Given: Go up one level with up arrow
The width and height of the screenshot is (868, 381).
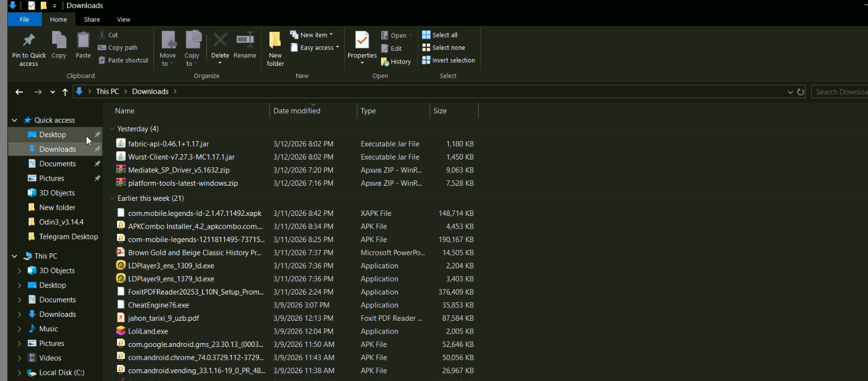Looking at the screenshot, I should (x=65, y=92).
